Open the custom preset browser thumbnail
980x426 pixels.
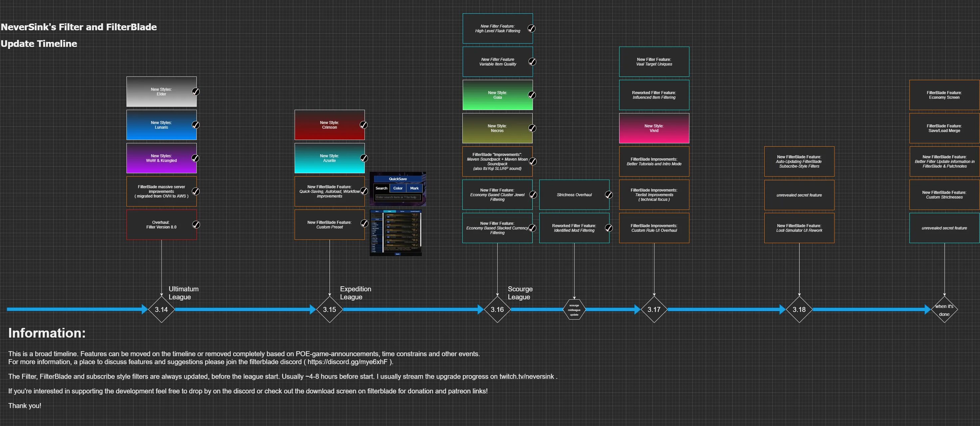(x=396, y=232)
